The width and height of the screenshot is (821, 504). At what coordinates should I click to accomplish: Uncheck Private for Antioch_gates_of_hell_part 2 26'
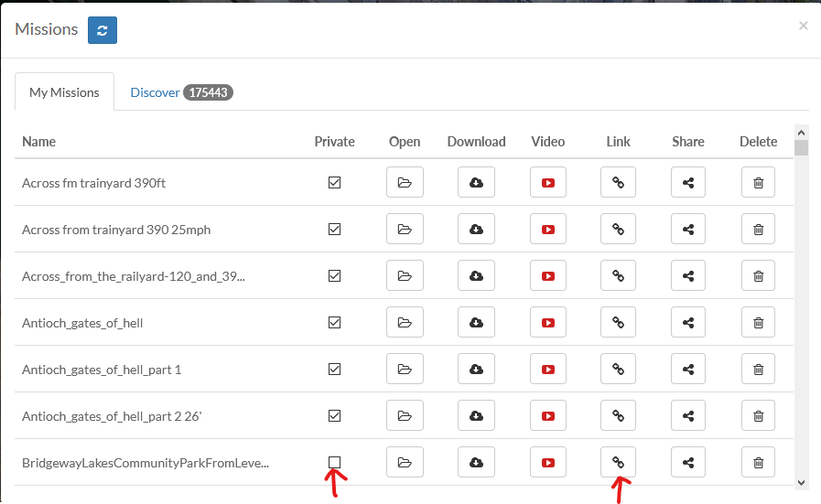334,415
